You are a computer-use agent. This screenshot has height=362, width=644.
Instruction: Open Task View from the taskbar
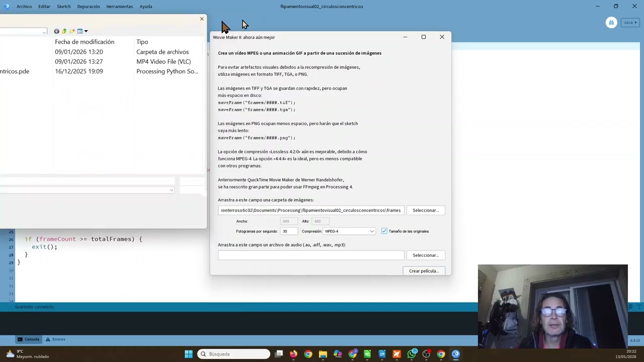pos(279,354)
